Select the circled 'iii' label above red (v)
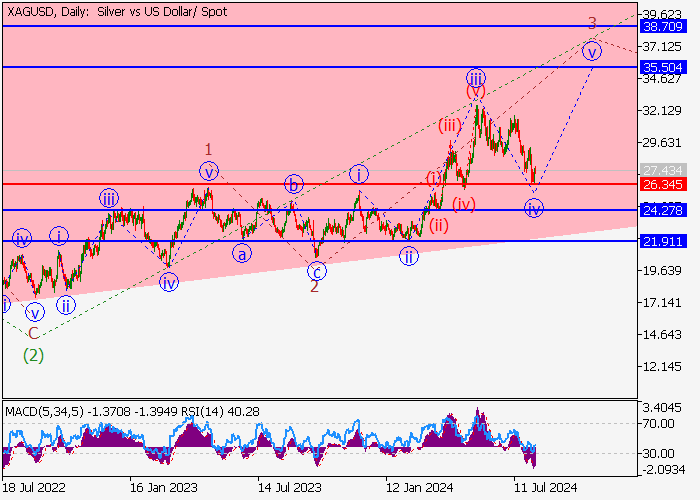Screen dimensions: 700x500 tap(476, 78)
